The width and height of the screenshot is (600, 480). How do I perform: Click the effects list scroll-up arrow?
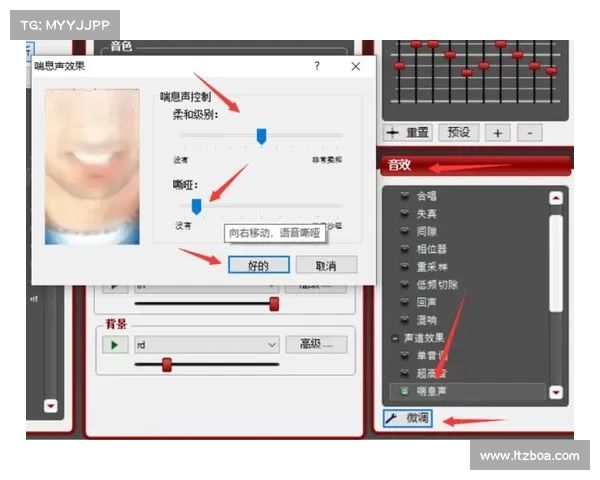[x=556, y=198]
